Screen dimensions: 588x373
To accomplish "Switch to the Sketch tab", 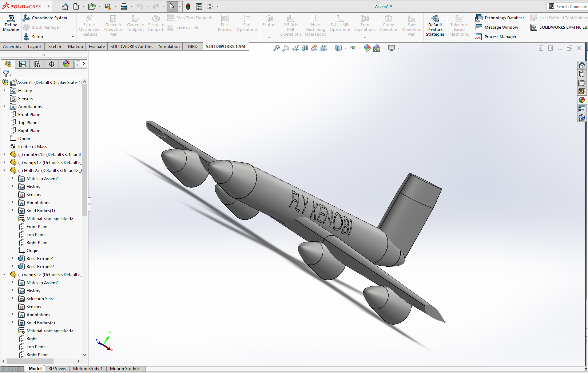I will pos(55,47).
